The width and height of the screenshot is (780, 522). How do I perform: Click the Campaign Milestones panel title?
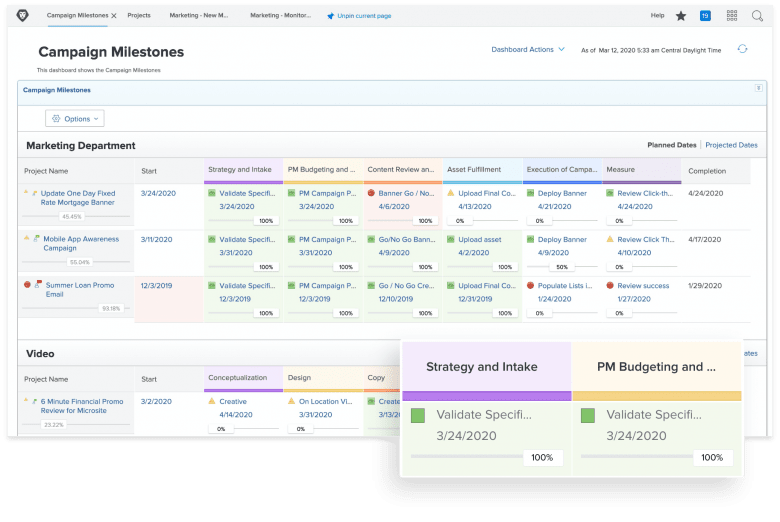(57, 90)
